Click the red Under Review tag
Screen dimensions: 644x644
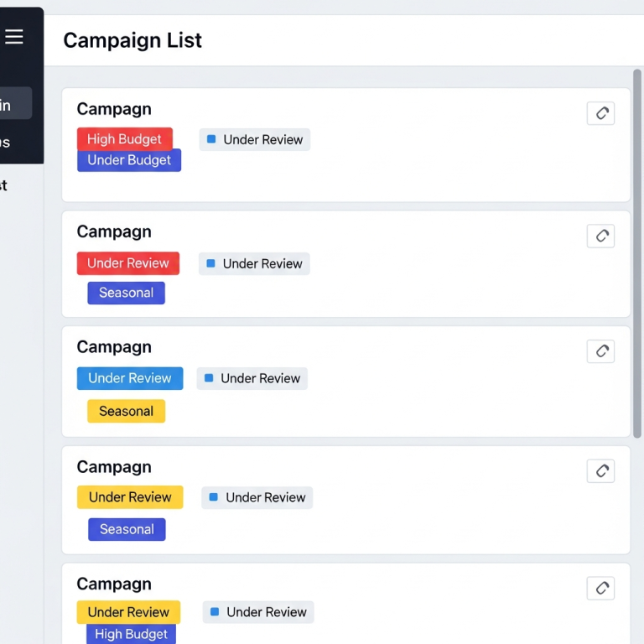127,263
